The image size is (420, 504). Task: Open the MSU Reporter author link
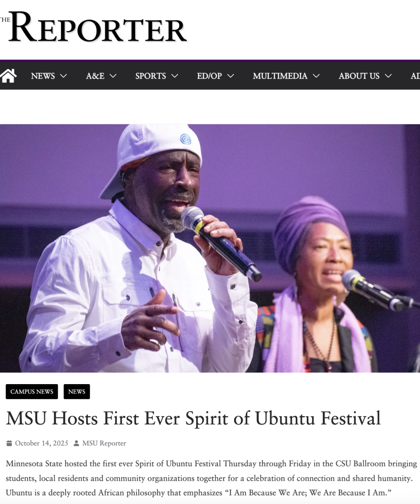(x=104, y=443)
